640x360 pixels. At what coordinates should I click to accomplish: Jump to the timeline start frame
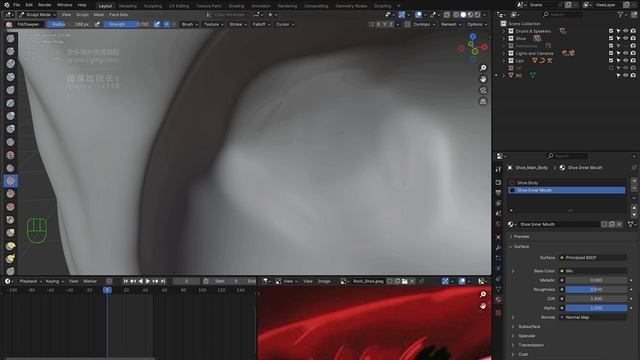click(x=126, y=281)
